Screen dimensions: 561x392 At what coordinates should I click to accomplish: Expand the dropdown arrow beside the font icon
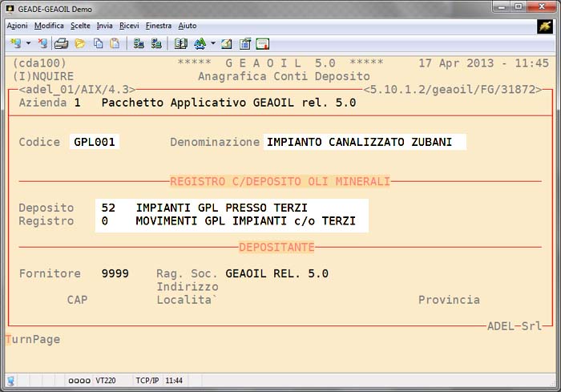(x=212, y=43)
